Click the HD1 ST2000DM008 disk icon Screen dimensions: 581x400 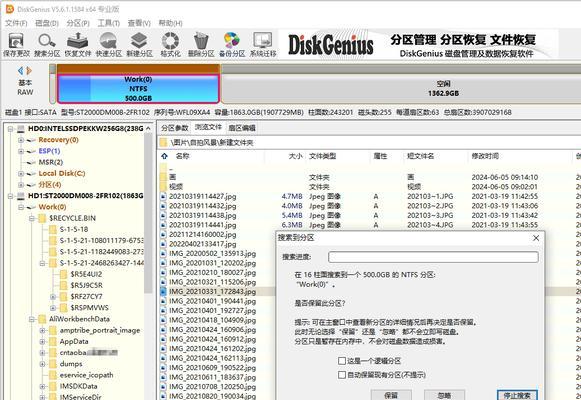coord(21,196)
